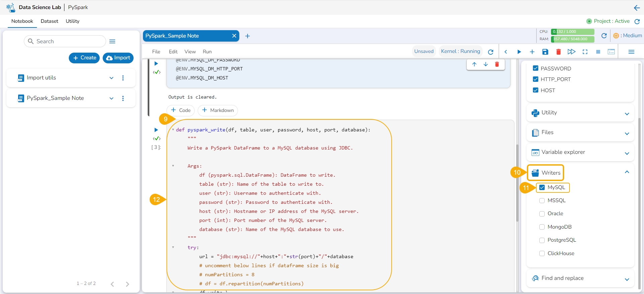This screenshot has width=644, height=294.
Task: Uncheck the HTTP_PORT checkbox
Action: 536,79
